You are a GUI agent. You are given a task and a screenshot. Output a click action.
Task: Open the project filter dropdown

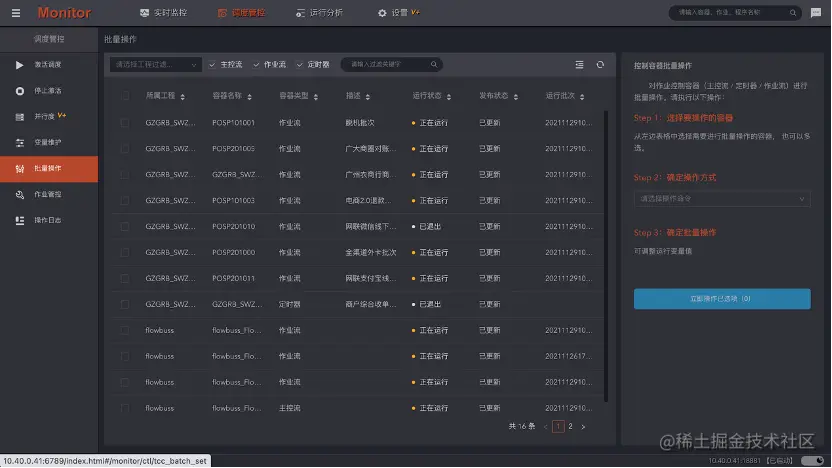pos(155,64)
